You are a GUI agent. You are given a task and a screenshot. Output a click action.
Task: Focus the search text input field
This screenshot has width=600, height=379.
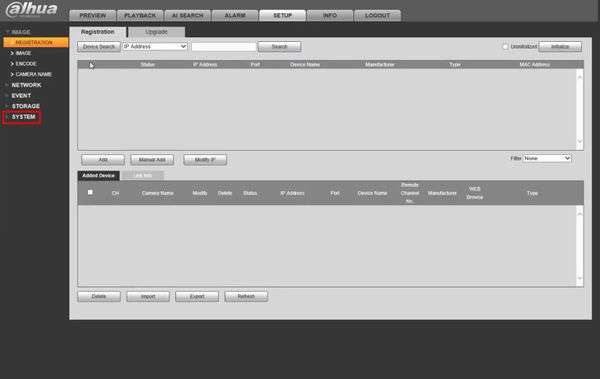(x=224, y=47)
